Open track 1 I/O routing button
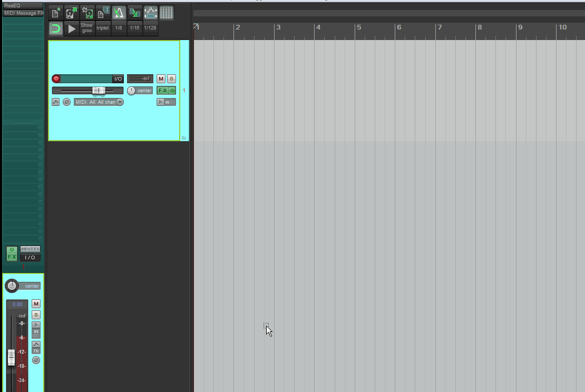585x392 pixels. (x=118, y=79)
